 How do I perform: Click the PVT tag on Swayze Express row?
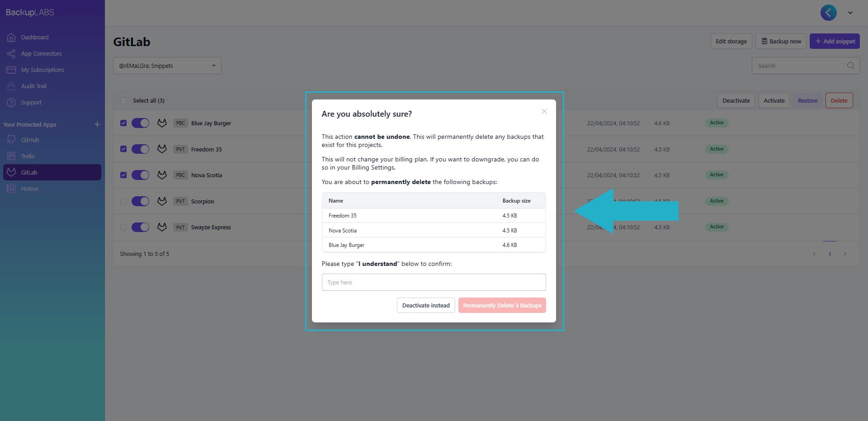[180, 227]
